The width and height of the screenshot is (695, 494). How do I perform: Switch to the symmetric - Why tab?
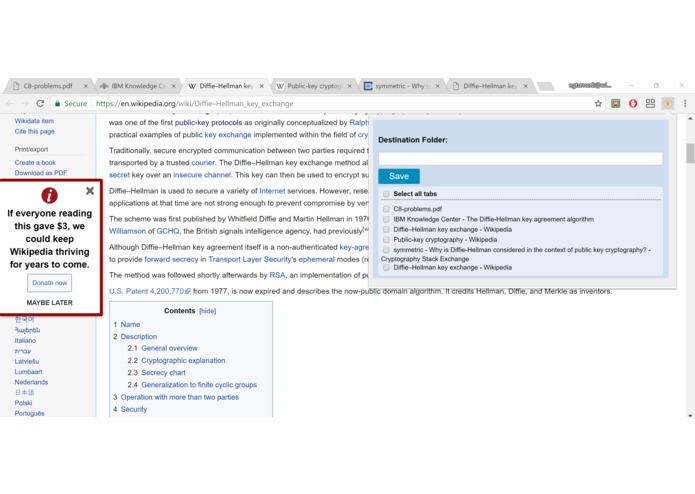tap(401, 86)
